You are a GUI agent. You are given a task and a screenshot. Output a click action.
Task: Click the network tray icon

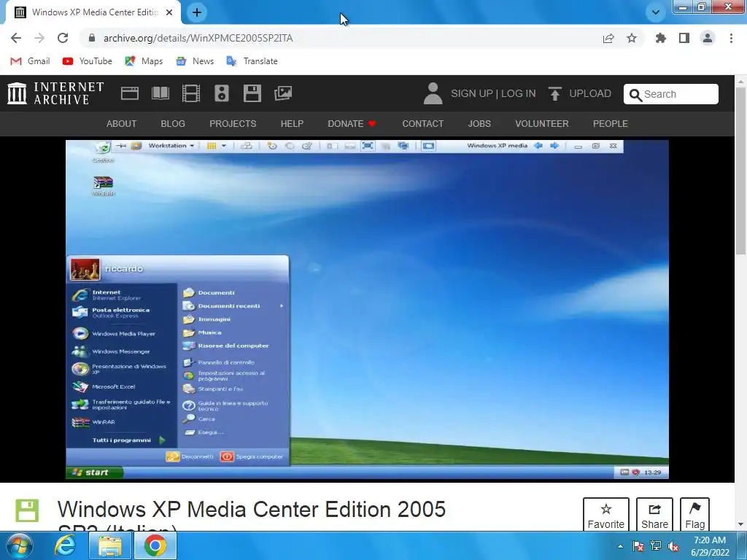pyautogui.click(x=656, y=546)
